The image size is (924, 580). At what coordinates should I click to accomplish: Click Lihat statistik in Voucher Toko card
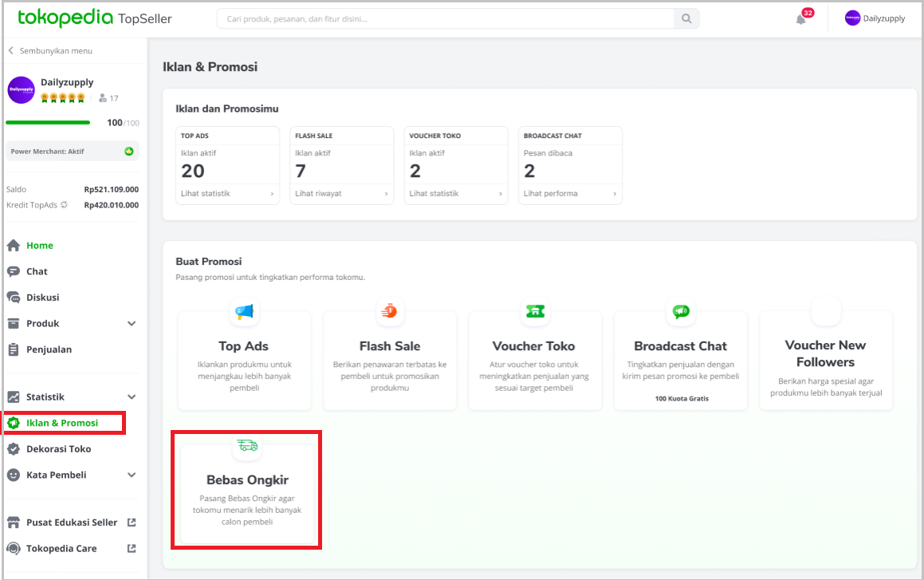pos(434,193)
